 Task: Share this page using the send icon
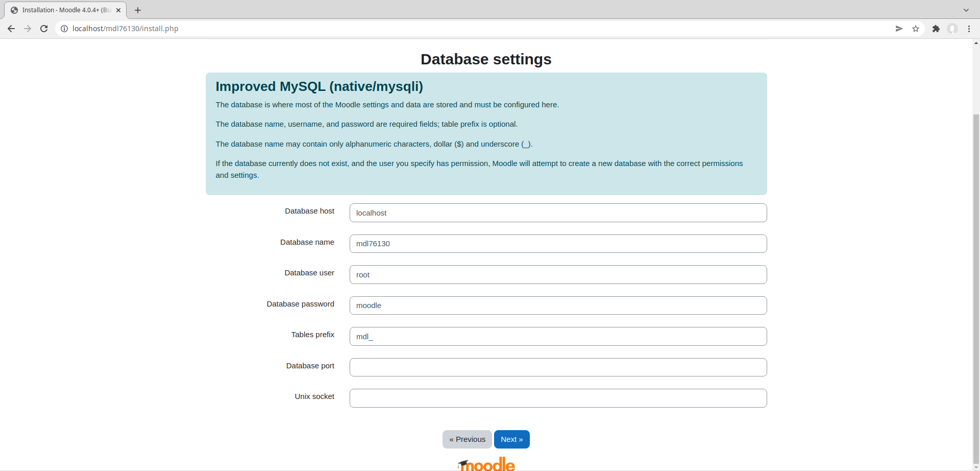coord(899,29)
